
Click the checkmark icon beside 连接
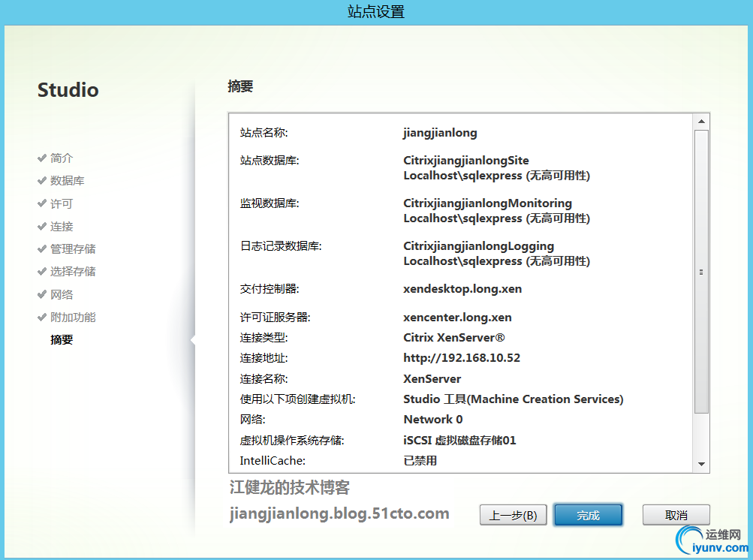pos(42,226)
